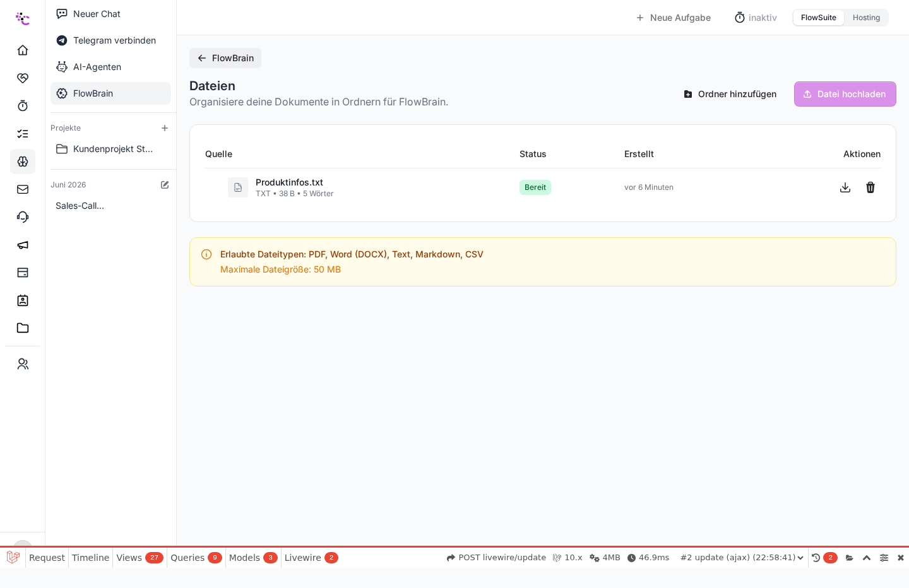Expand the #2 update (ajax) request dropdown
Screen dimensions: 909x588
click(x=742, y=558)
